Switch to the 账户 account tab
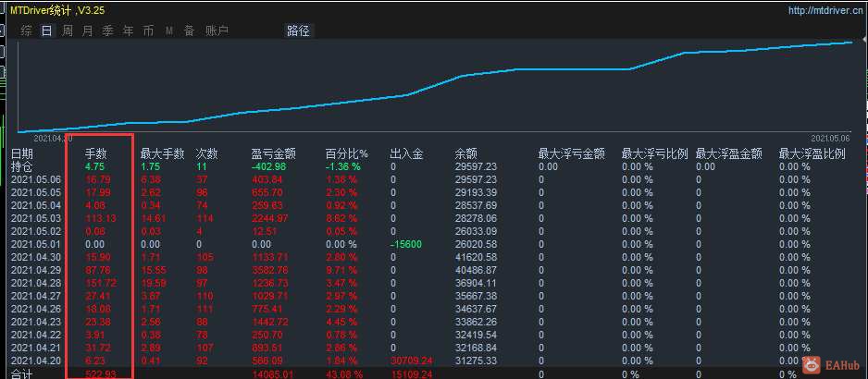The image size is (868, 379). pos(217,31)
